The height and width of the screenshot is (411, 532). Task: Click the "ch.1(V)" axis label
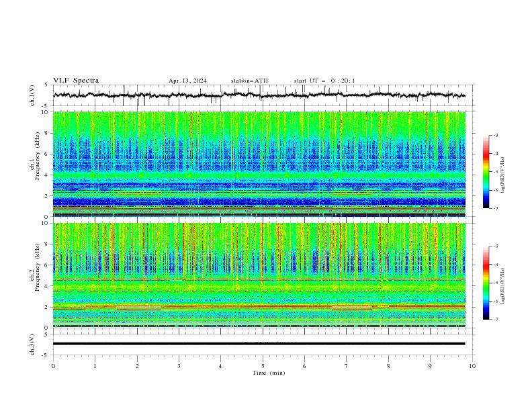tap(32, 95)
